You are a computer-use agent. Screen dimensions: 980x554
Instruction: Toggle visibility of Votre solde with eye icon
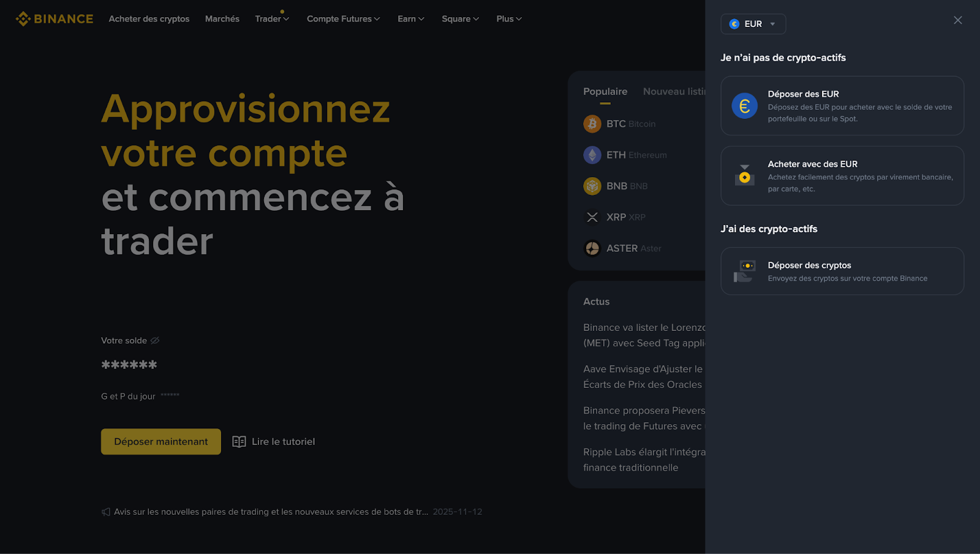coord(154,340)
